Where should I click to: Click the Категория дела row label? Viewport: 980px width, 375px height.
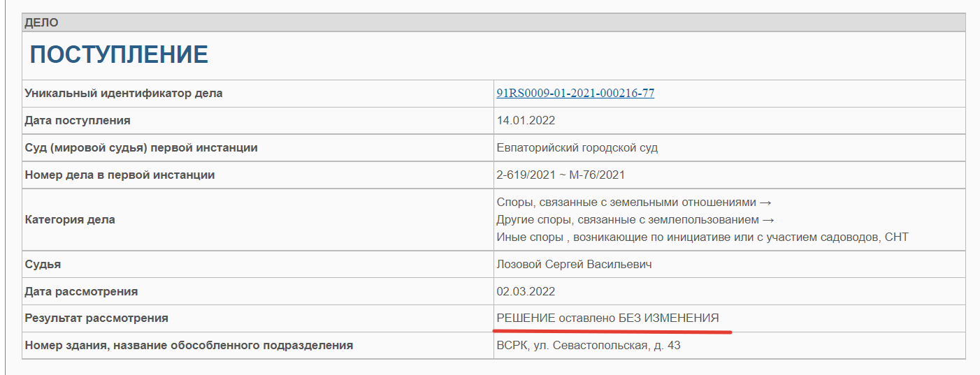(x=70, y=219)
